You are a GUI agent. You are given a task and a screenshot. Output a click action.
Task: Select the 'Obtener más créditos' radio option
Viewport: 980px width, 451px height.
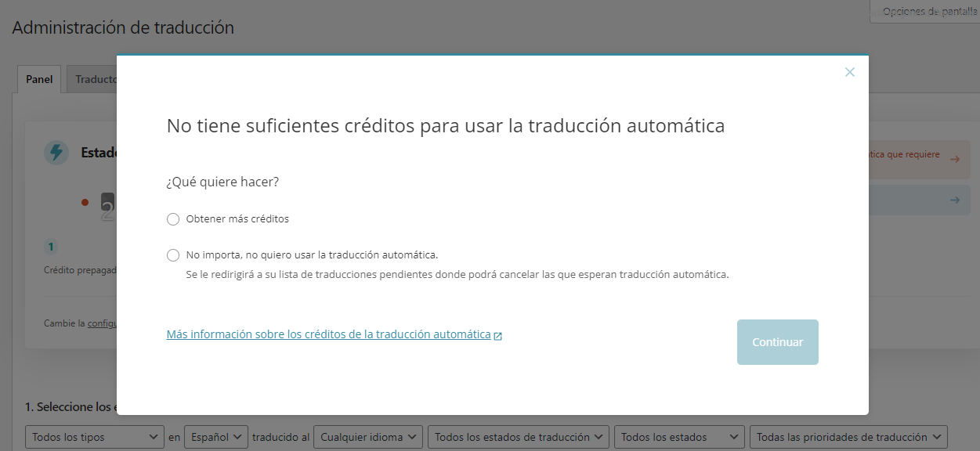point(173,219)
